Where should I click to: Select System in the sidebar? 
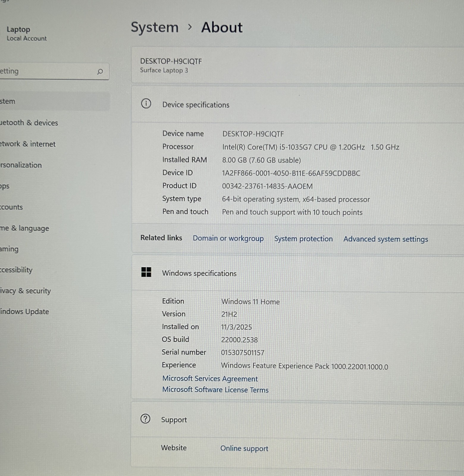tap(55, 101)
